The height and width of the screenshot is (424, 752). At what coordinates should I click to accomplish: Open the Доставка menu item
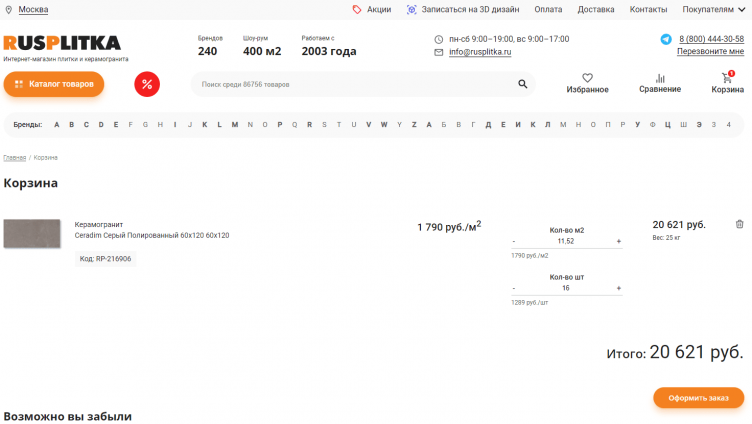pos(596,9)
